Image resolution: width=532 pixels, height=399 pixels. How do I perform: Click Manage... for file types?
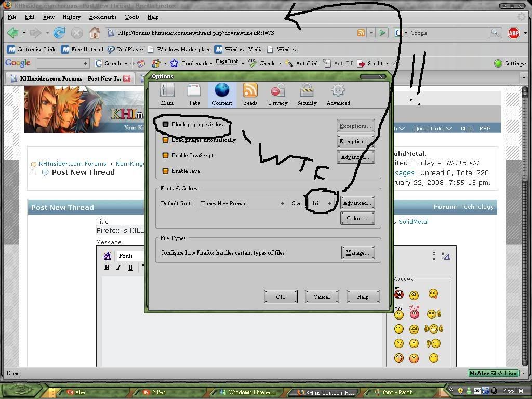[358, 253]
